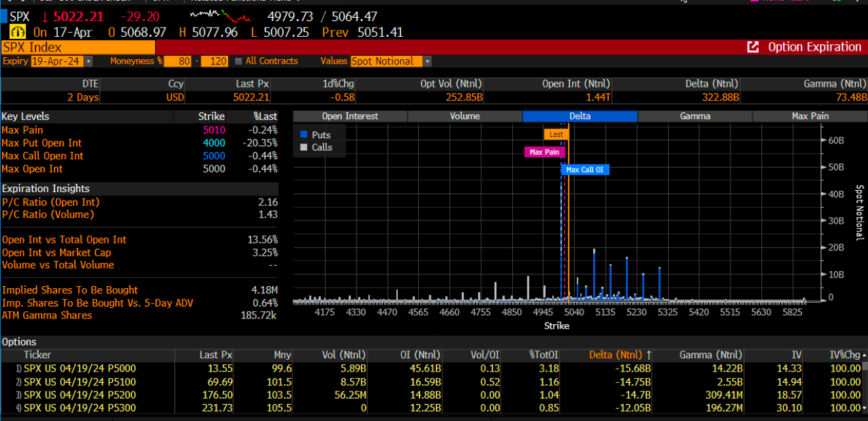
Task: Click the Option Expiration title button
Action: [x=814, y=47]
